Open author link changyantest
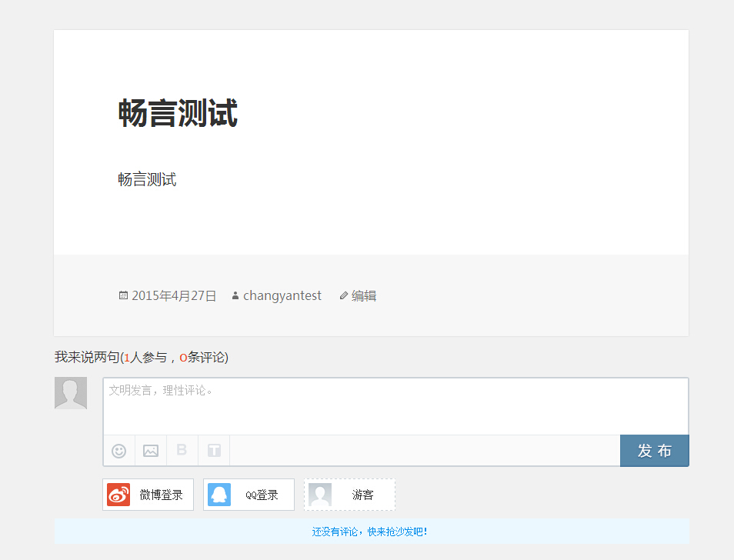The image size is (734, 560). click(x=282, y=295)
